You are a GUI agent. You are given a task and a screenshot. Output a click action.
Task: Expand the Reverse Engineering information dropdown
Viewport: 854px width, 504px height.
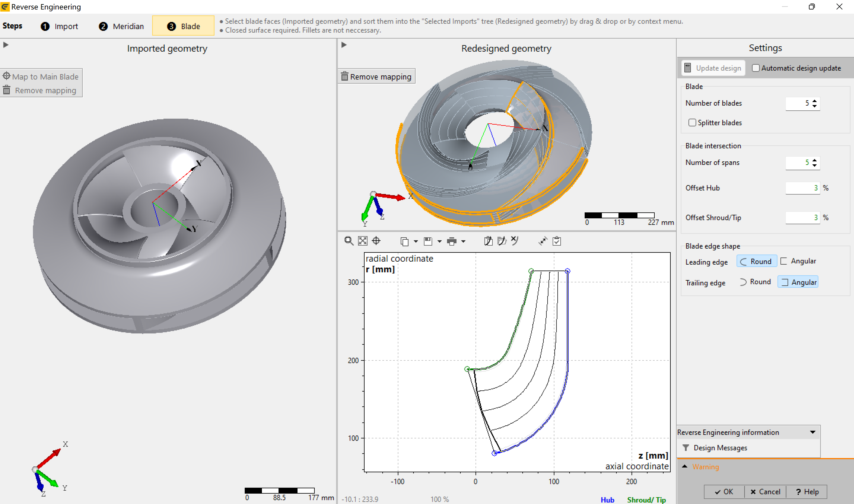tap(813, 432)
